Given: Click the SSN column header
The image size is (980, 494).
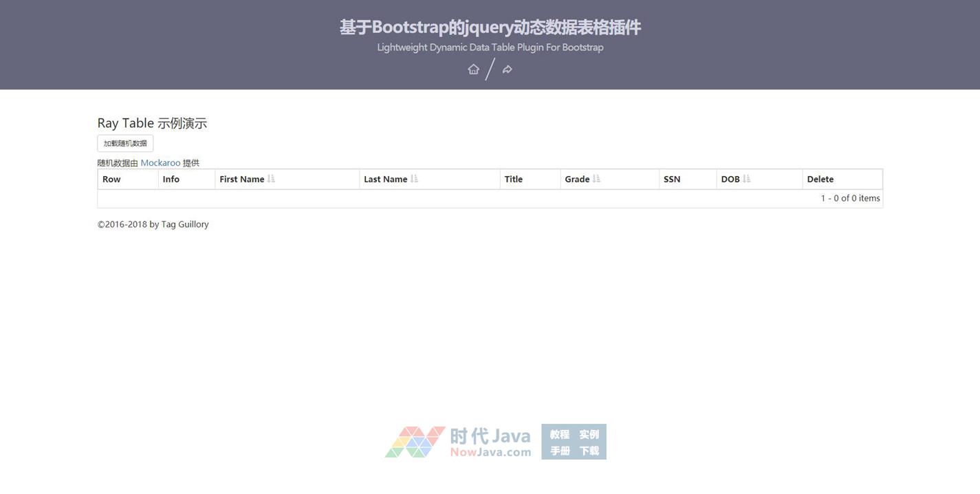Looking at the screenshot, I should pyautogui.click(x=672, y=179).
